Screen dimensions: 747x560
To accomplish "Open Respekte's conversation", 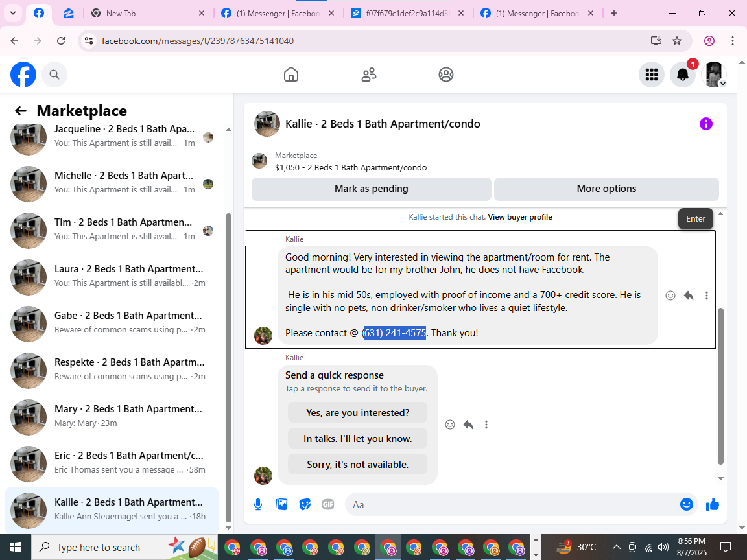I will [112, 370].
